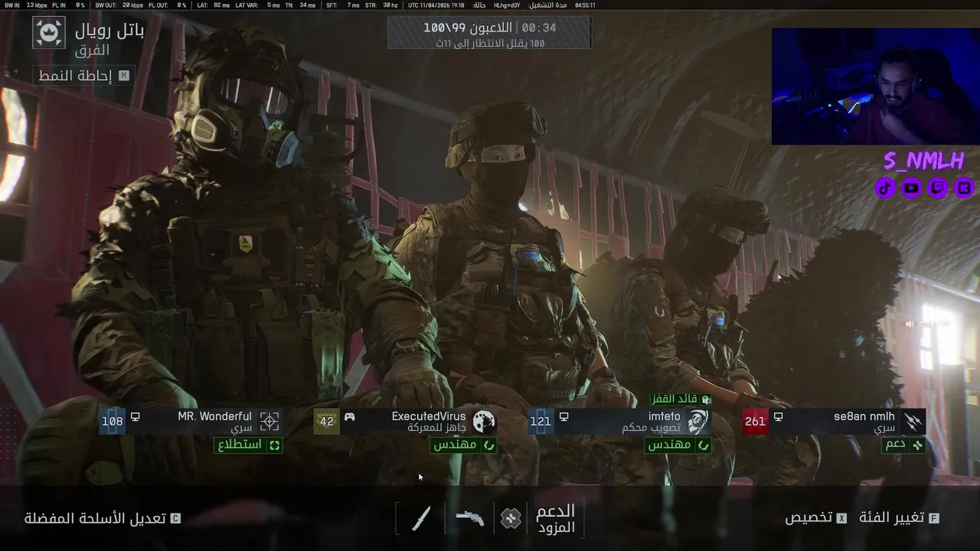This screenshot has width=980, height=551.
Task: Click تصويب محكم title under imteto
Action: (x=651, y=429)
